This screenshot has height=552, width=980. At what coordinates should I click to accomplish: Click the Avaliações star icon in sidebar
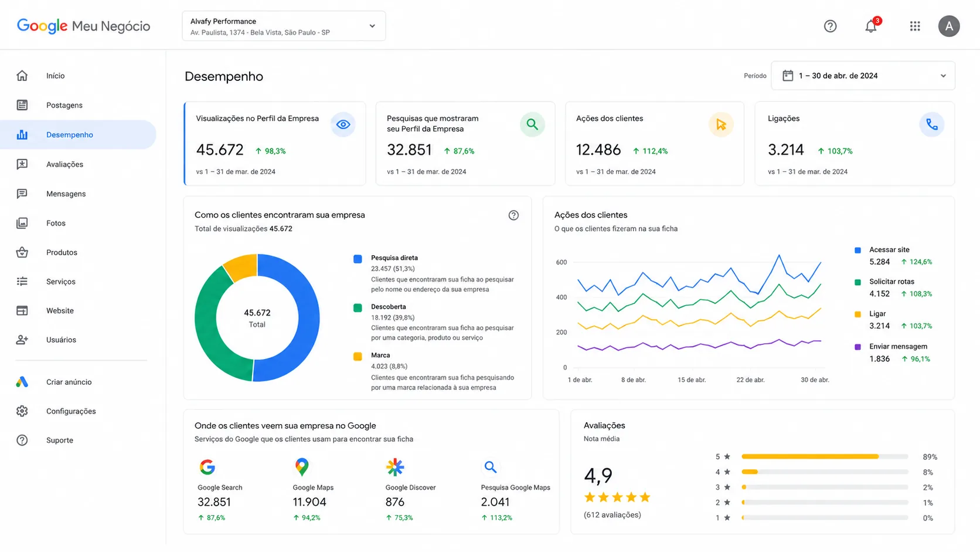[22, 164]
